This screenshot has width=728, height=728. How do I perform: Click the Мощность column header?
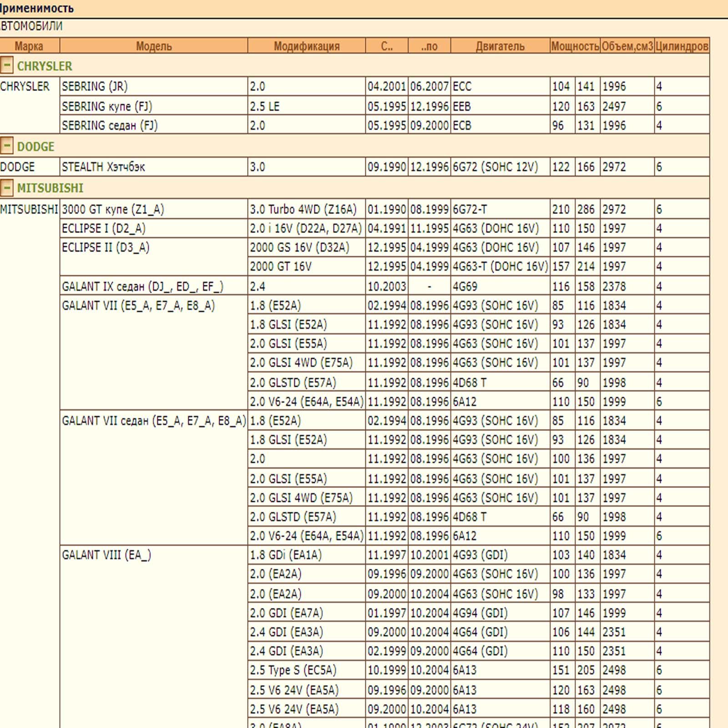click(575, 46)
